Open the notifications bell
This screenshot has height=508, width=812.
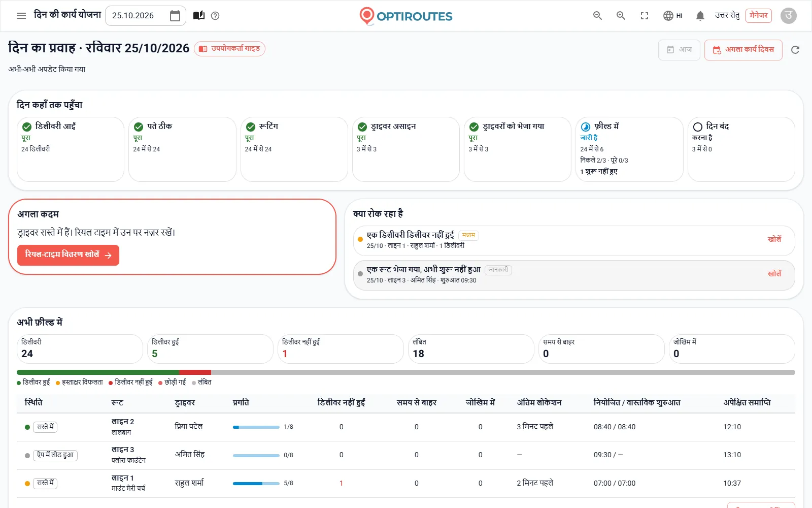pyautogui.click(x=700, y=16)
